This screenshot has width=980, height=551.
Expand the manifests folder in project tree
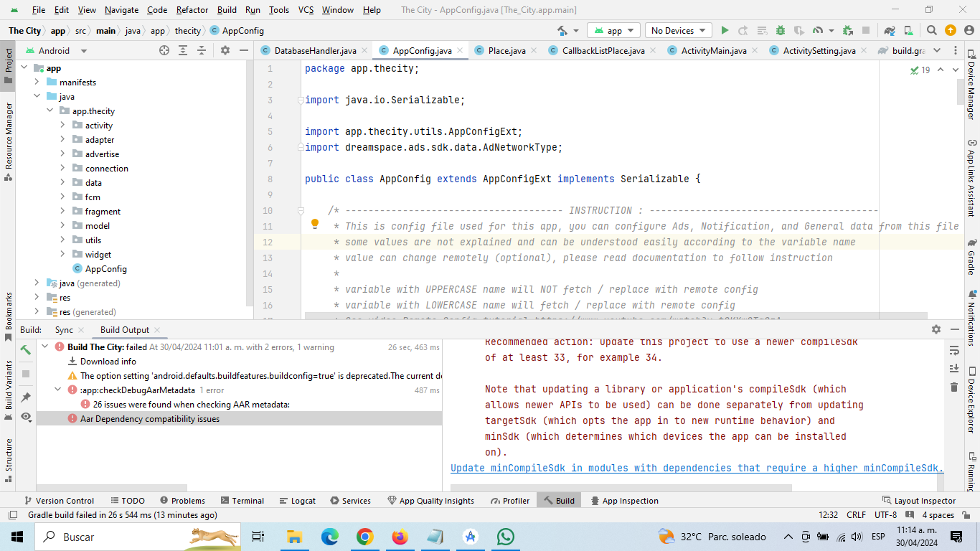(x=37, y=83)
